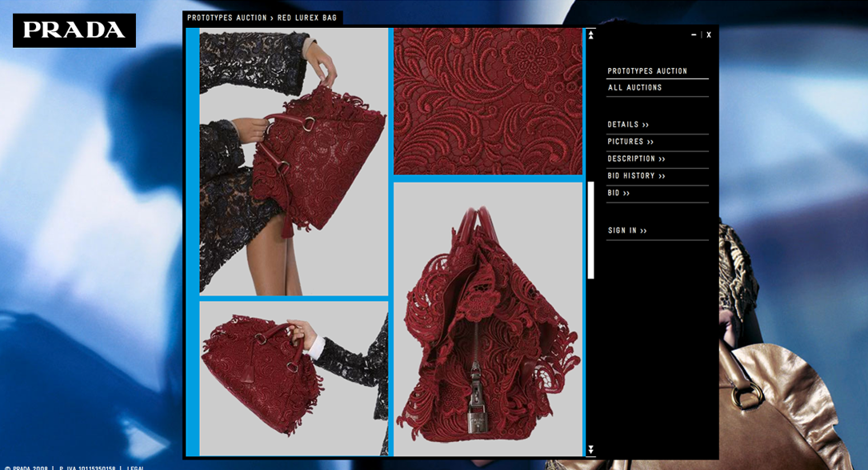Screen dimensions: 868x470
Task: Open photo of bag held by hand
Action: point(294,379)
